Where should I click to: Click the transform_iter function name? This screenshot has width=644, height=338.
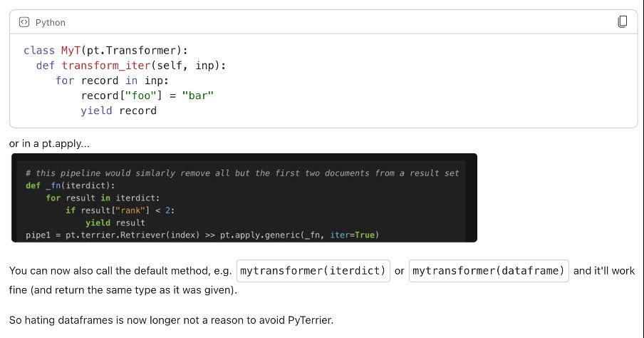(x=106, y=66)
